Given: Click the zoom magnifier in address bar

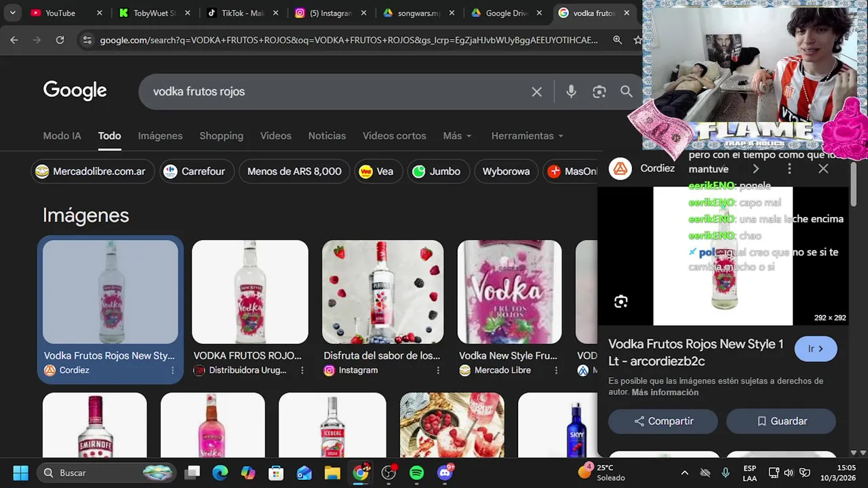Looking at the screenshot, I should (x=617, y=40).
